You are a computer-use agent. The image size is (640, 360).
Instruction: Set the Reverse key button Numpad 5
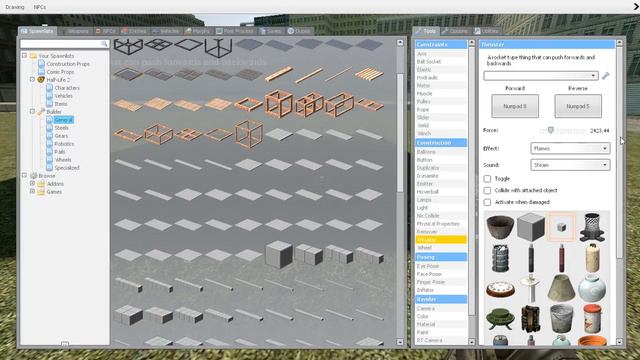pyautogui.click(x=578, y=106)
